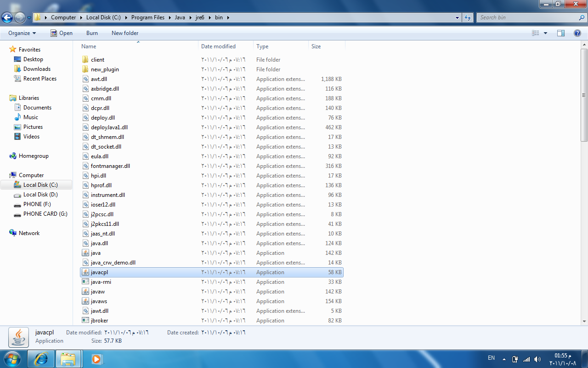Click jre6 in the address path

click(x=199, y=17)
